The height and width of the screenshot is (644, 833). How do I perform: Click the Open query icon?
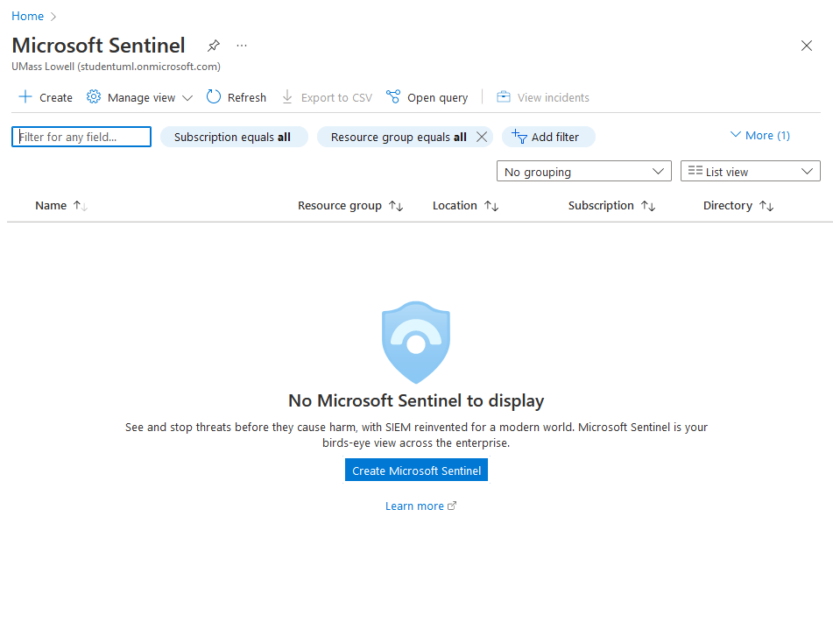tap(393, 97)
